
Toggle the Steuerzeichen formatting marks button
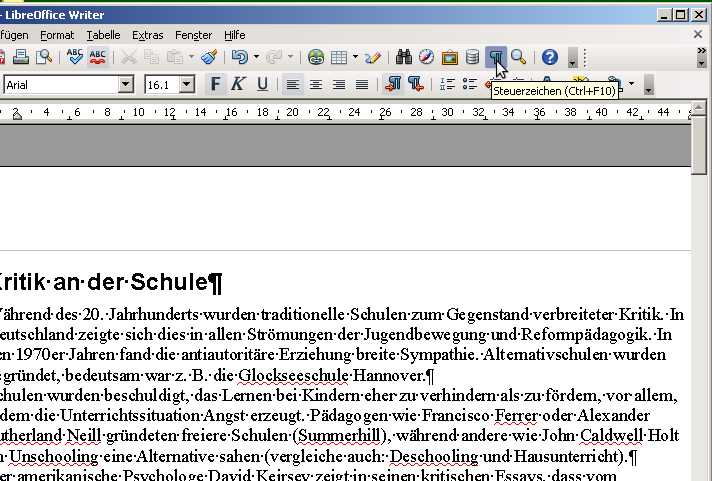[496, 57]
